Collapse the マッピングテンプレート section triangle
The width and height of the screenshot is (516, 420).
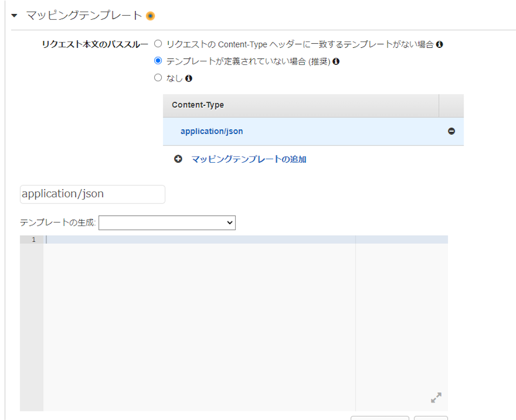click(14, 16)
